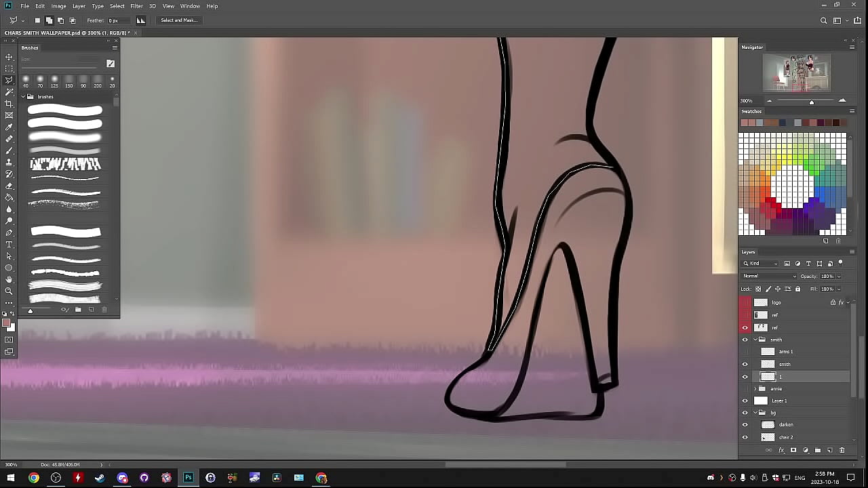Select the Eyedropper tool
Viewport: 868px width, 488px height.
(9, 127)
